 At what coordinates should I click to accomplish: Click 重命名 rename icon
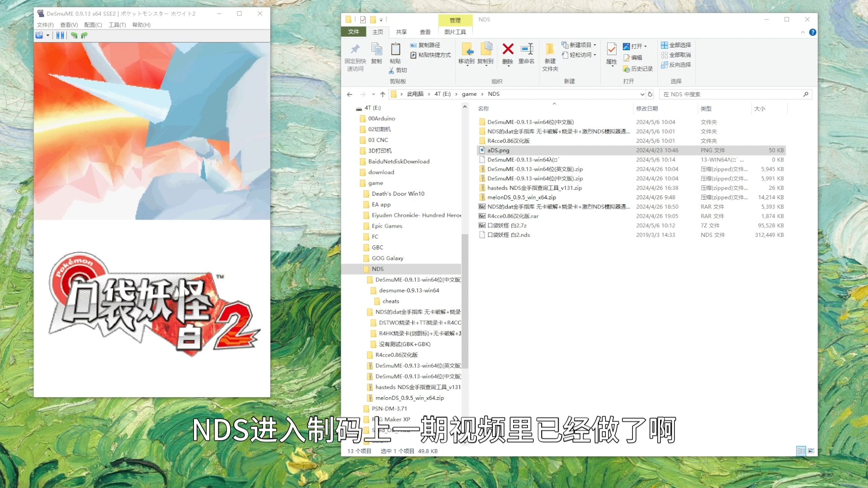point(527,49)
